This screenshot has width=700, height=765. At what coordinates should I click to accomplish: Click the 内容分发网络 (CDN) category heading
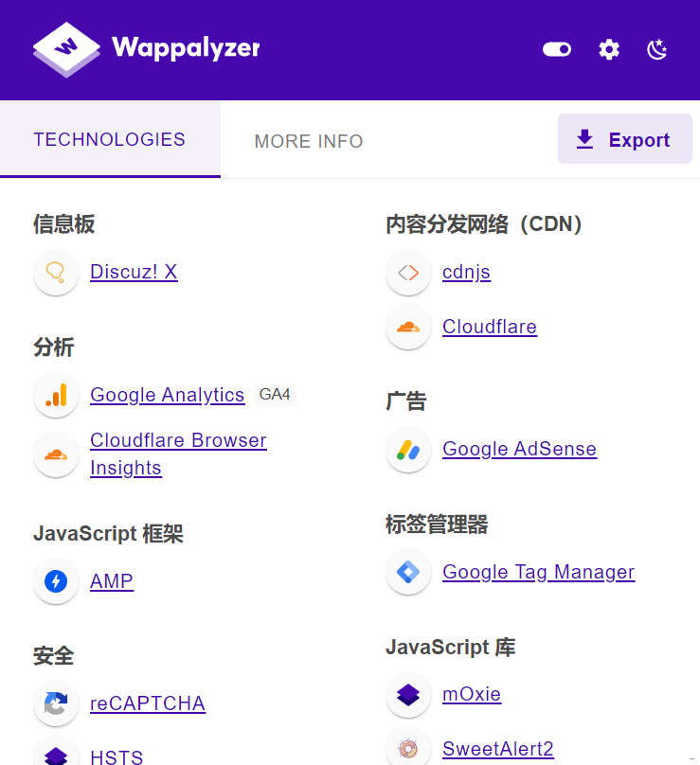484,224
